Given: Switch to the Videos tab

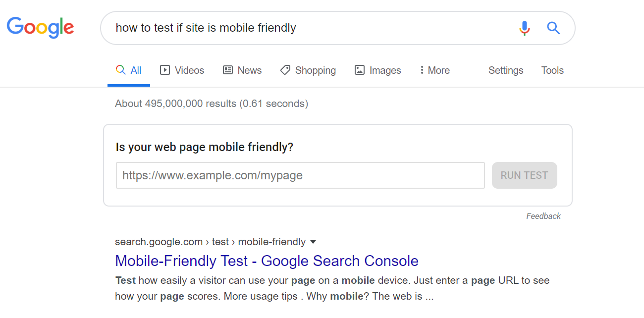Looking at the screenshot, I should 182,70.
